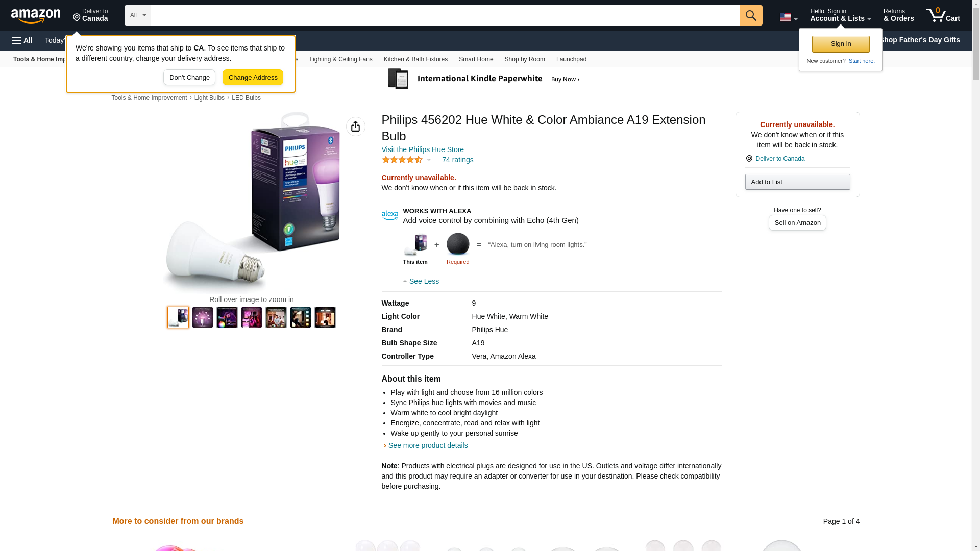
Task: Click the Amazon logo
Action: (x=36, y=16)
